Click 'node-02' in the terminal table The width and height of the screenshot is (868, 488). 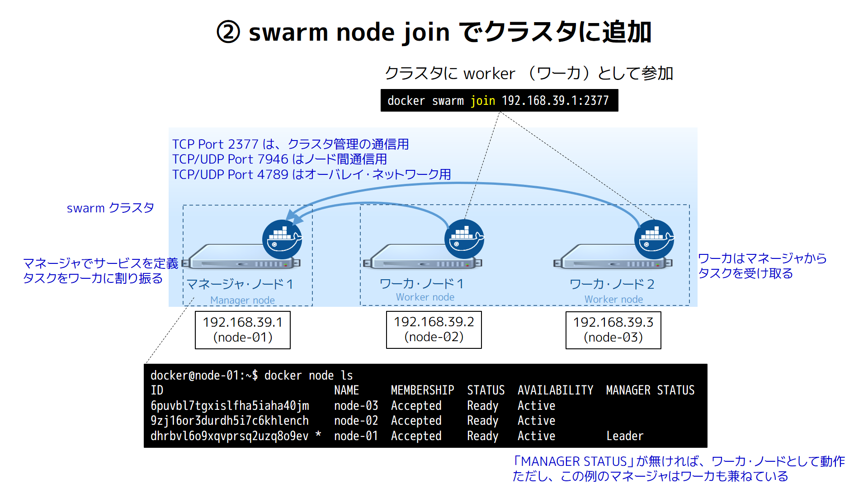point(356,421)
